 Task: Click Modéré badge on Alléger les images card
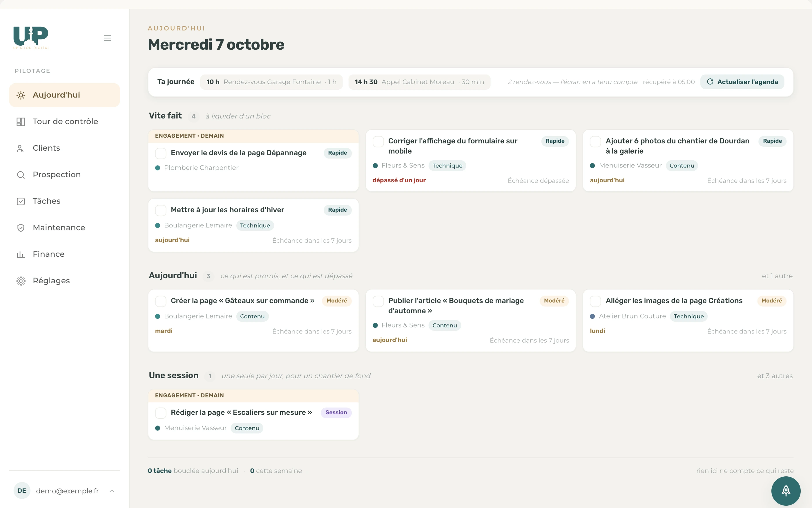[772, 301]
